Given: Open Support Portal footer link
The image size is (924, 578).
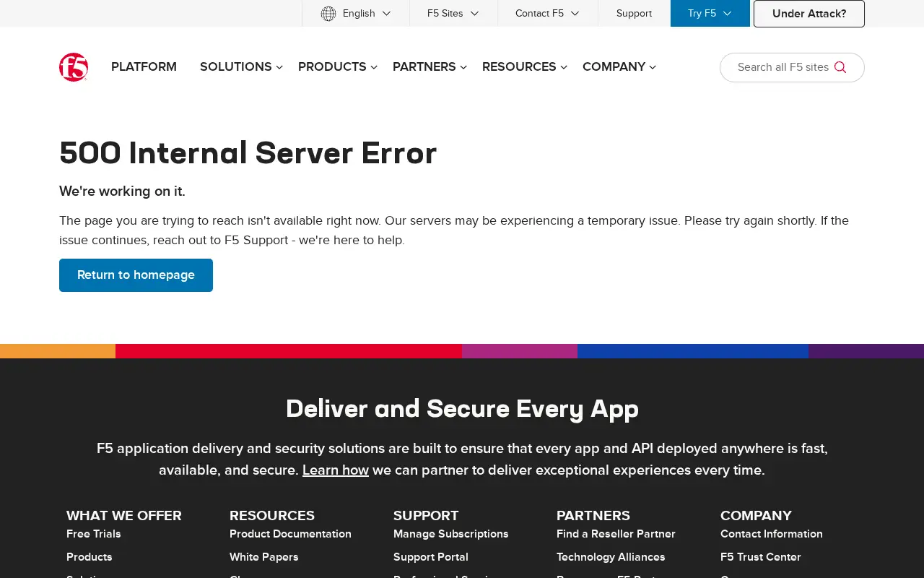Looking at the screenshot, I should click(431, 557).
